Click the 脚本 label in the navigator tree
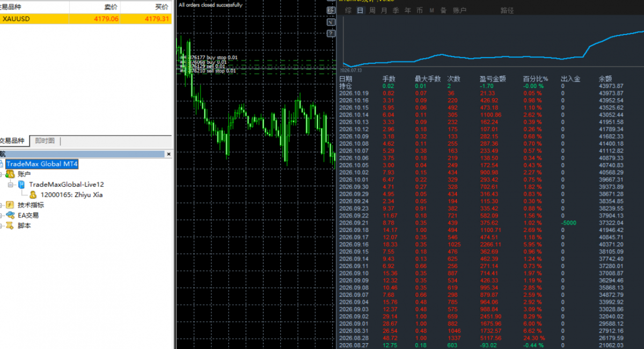This screenshot has height=349, width=644. [x=24, y=226]
